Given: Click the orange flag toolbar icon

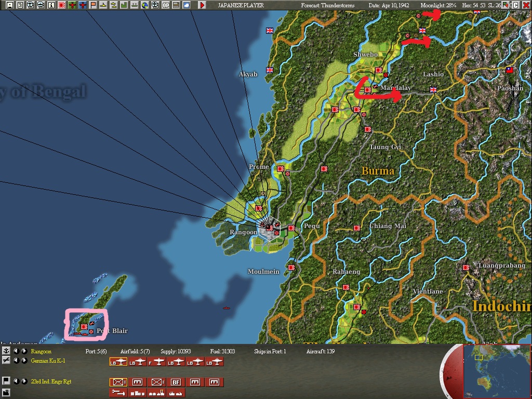Looking at the screenshot, I should coord(92,5).
